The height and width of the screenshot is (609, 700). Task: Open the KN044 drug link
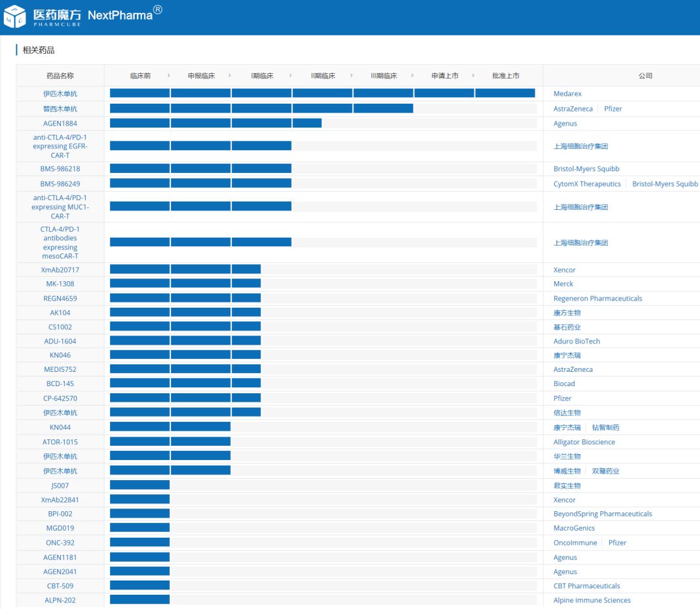point(60,428)
